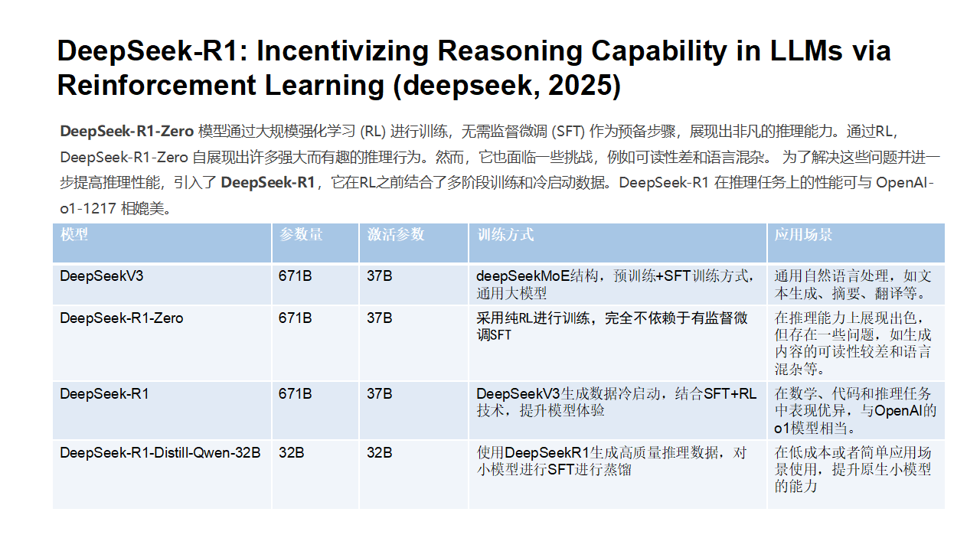Viewport: 980px width, 551px height.
Task: Select the application cell beginning 在推理能力上展现出色
Action: pos(856,343)
